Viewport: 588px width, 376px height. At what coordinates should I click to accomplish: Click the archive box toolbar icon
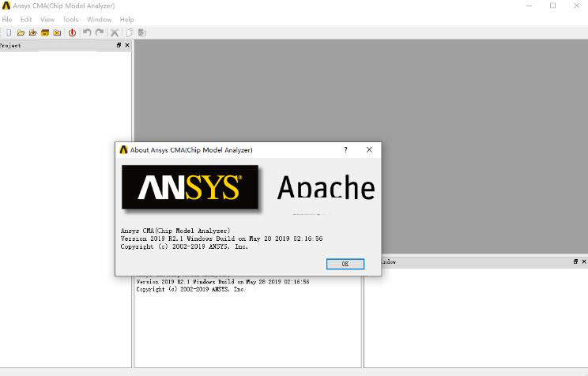[45, 32]
